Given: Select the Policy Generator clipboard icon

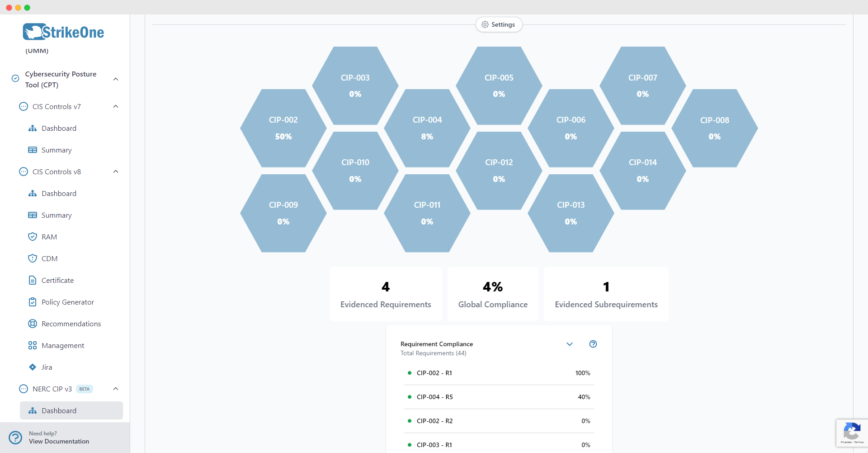Looking at the screenshot, I should [x=33, y=302].
